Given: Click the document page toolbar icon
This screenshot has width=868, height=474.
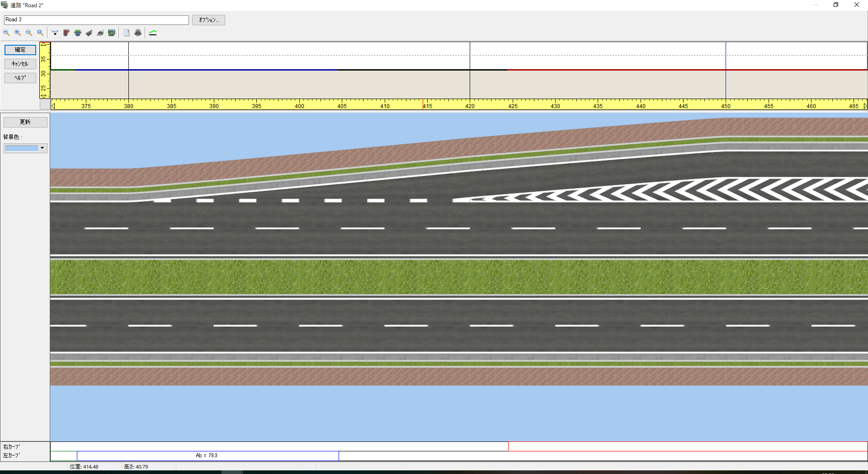Looking at the screenshot, I should point(127,33).
